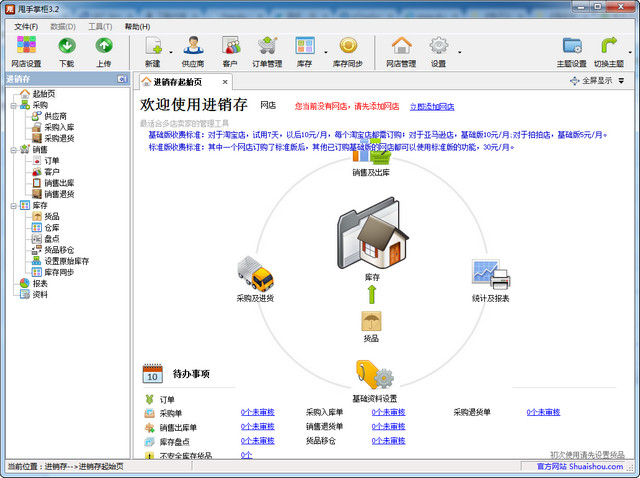Click the 货品 box icon in diagram

point(371,321)
